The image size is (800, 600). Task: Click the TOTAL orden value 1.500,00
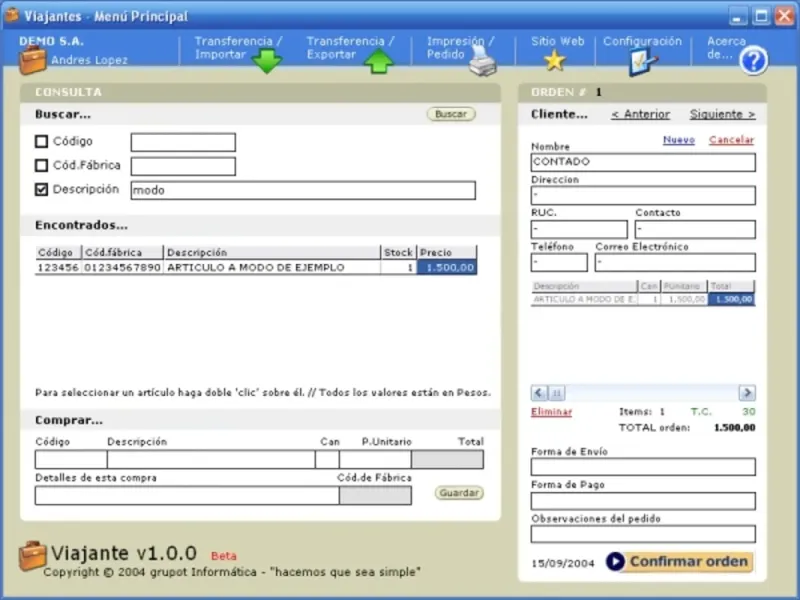(x=735, y=428)
